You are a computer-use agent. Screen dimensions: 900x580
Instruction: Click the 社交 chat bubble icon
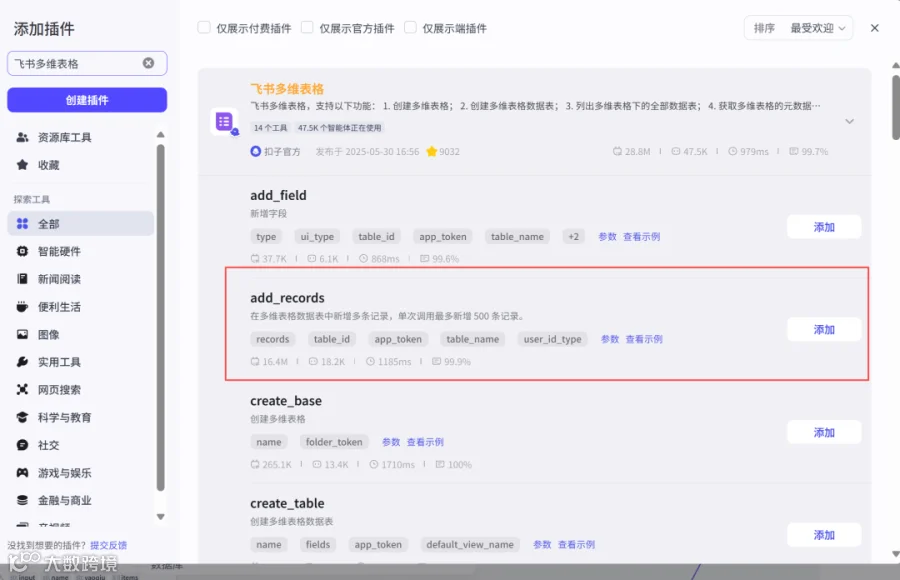[22, 445]
